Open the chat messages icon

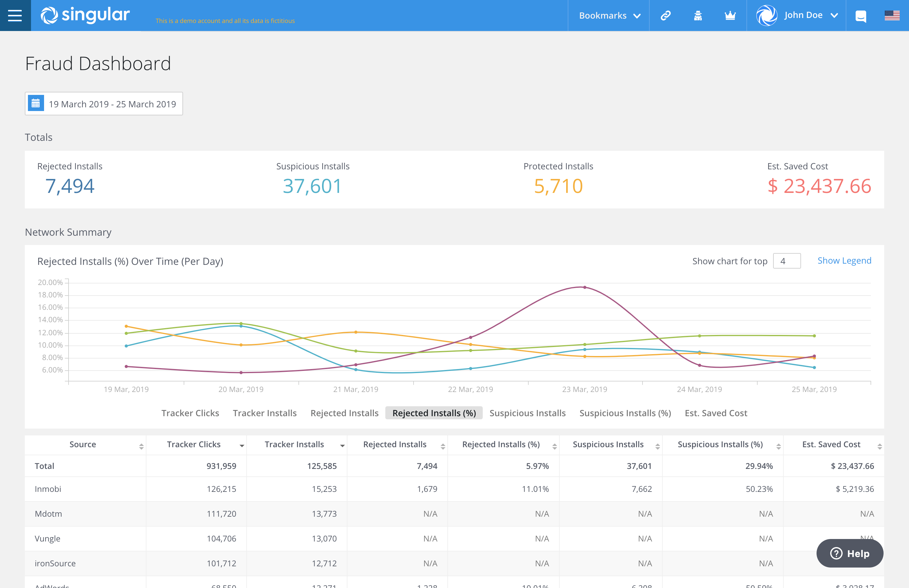point(861,16)
